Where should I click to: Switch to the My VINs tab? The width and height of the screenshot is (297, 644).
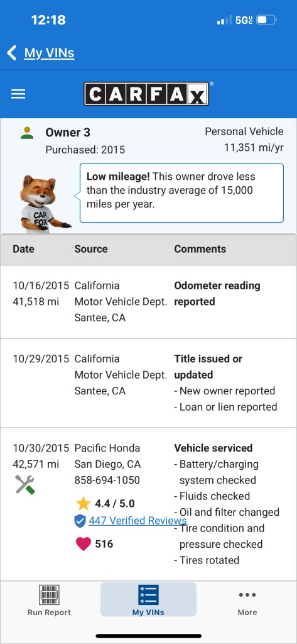[x=148, y=599]
